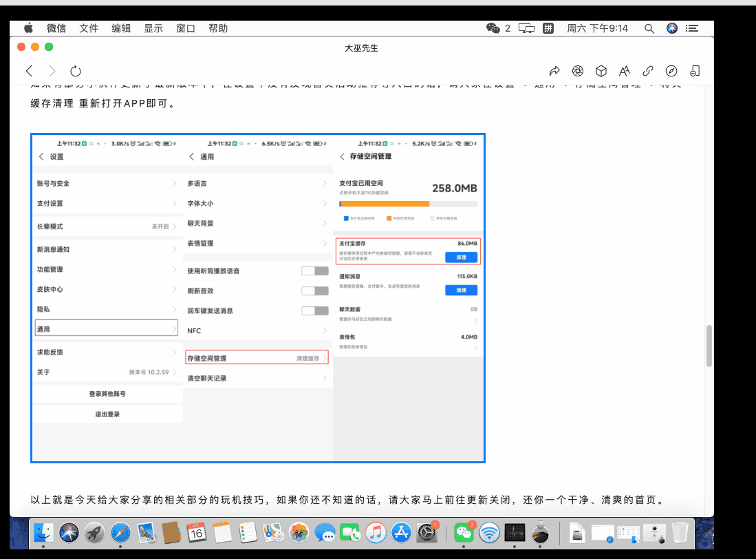Toggle the 回车键发送消息 switch
This screenshot has width=756, height=559.
click(315, 310)
